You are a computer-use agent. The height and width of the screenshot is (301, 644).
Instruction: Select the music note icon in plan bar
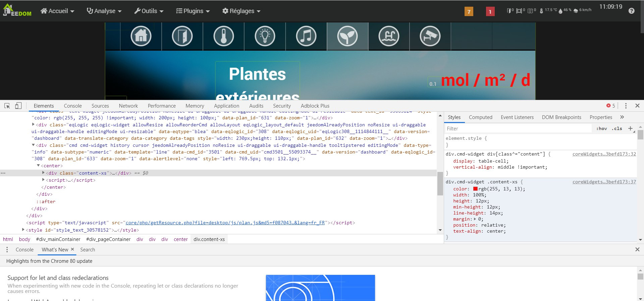306,36
